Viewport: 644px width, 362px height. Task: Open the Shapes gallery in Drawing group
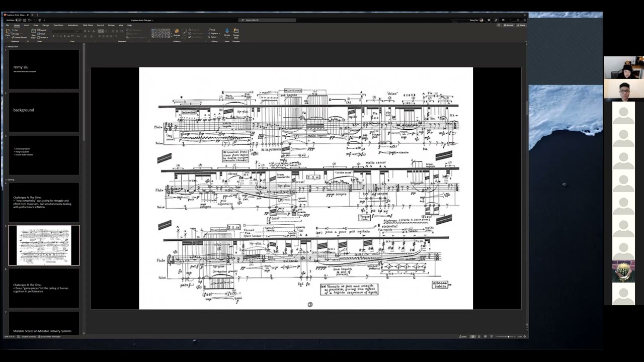162,33
